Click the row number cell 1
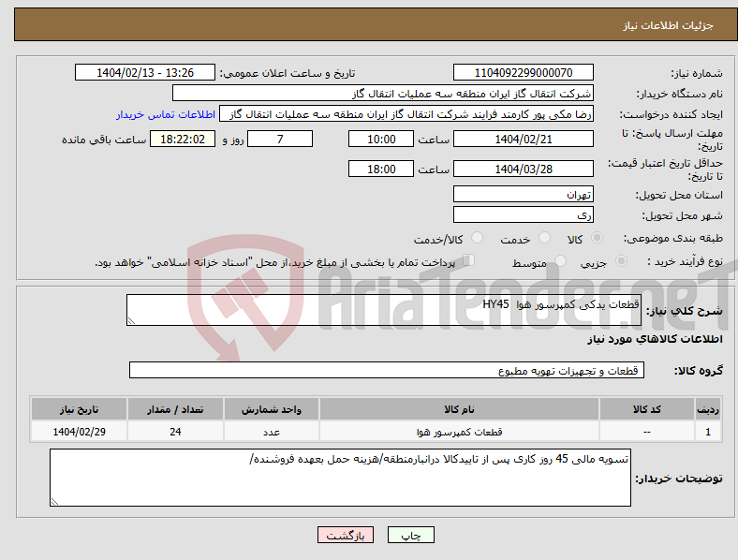This screenshot has width=738, height=560. tap(708, 432)
